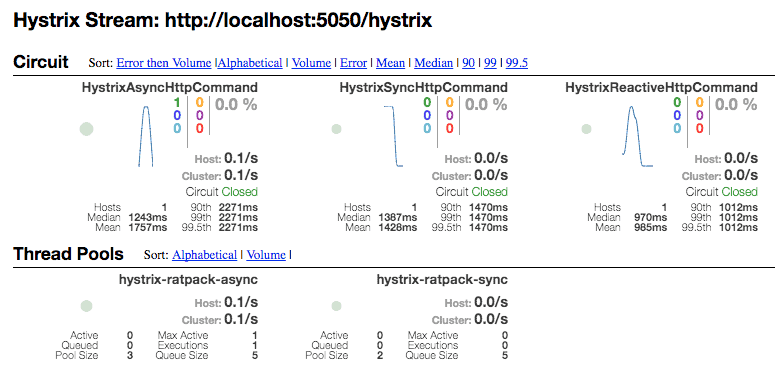Click Reactive command Median 970ms value
This screenshot has height=369, width=775.
[x=651, y=217]
